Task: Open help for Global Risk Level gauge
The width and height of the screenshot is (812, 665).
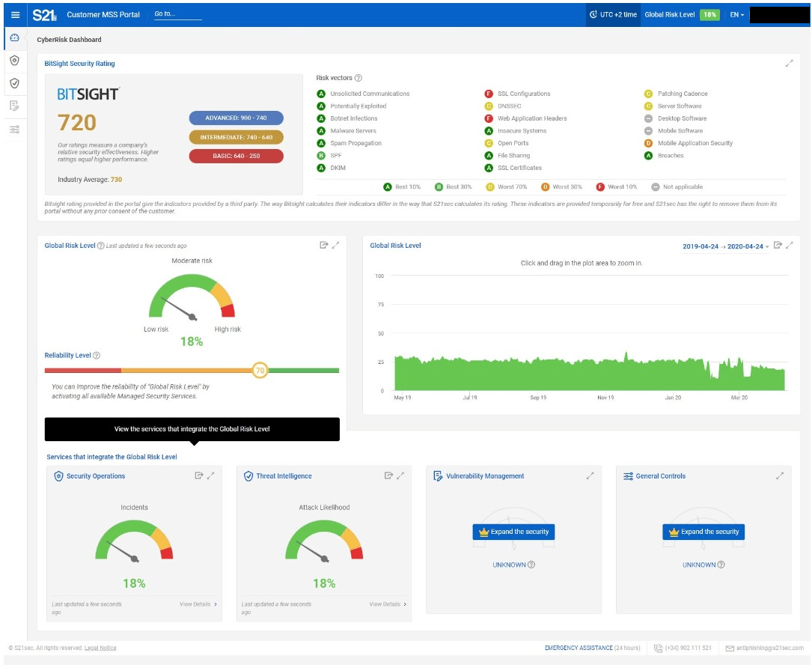Action: [x=101, y=246]
